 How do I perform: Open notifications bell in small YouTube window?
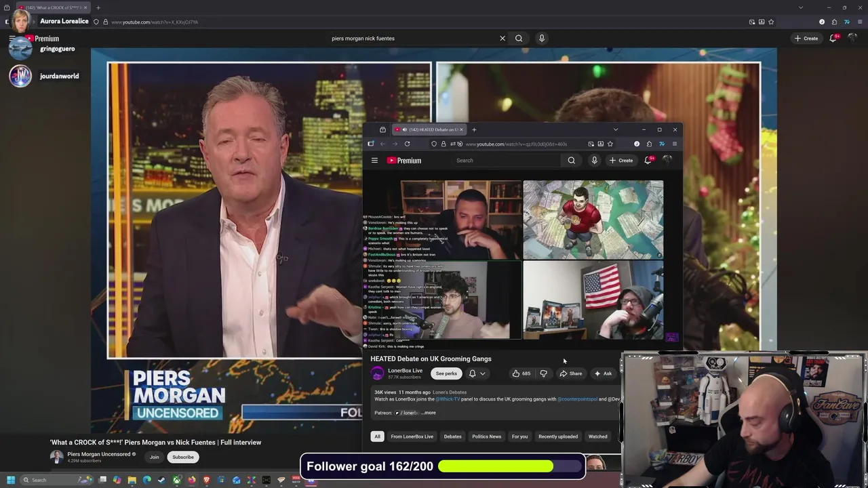(648, 161)
